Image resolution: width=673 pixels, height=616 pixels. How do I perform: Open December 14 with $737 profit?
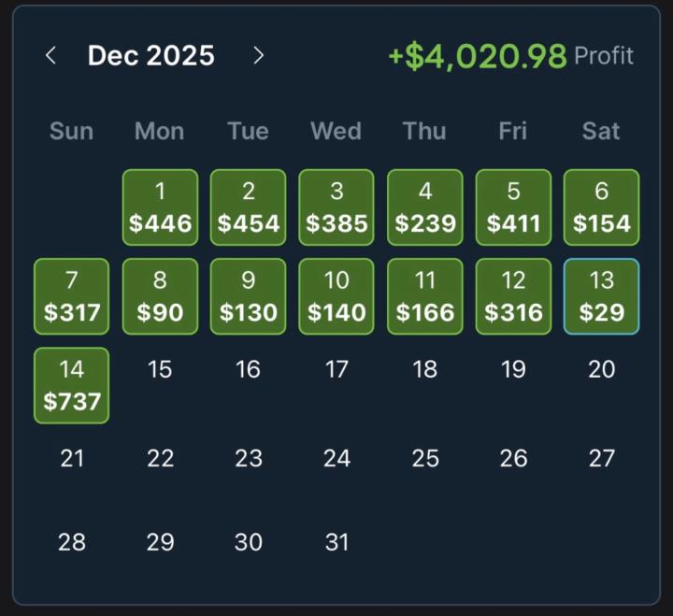(x=72, y=385)
